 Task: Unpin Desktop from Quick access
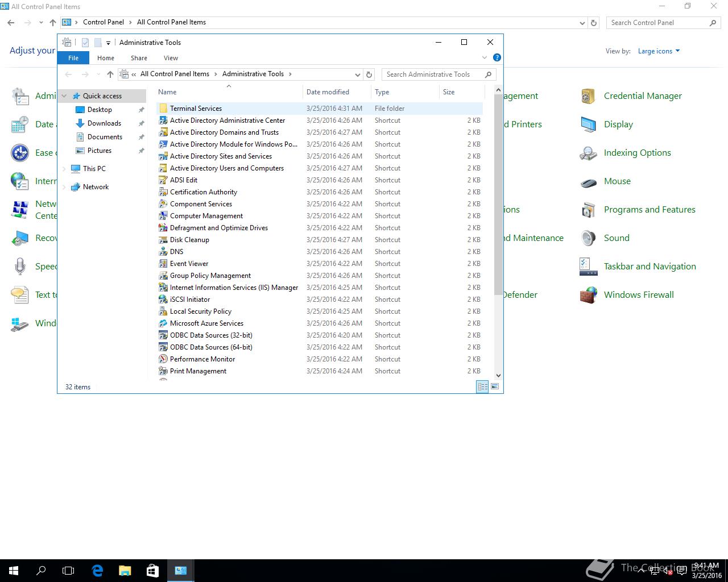pyautogui.click(x=141, y=110)
